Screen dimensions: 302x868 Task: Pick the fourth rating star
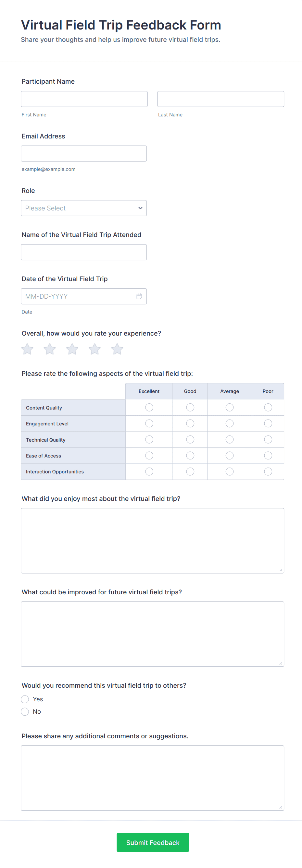(95, 349)
